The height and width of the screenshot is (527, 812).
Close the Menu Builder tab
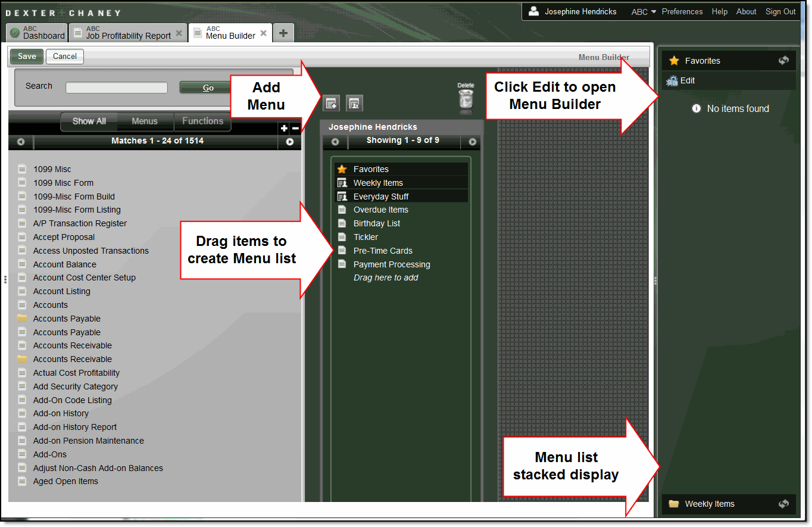(264, 33)
